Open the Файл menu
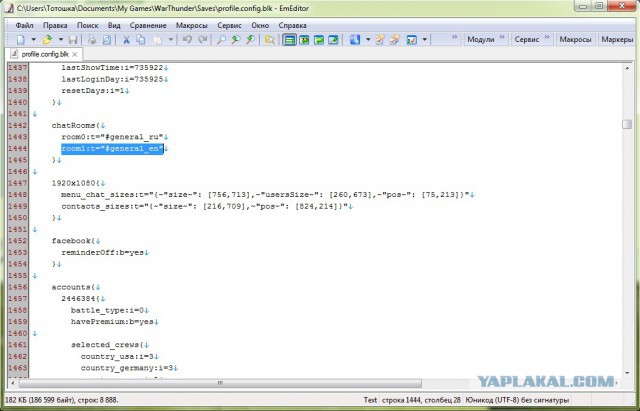This screenshot has height=411, width=640. (24, 25)
